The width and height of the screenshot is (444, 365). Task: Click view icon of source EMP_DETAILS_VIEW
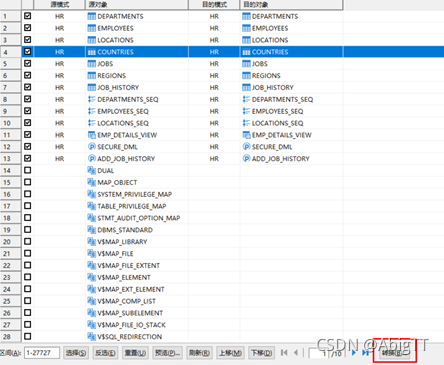[91, 135]
